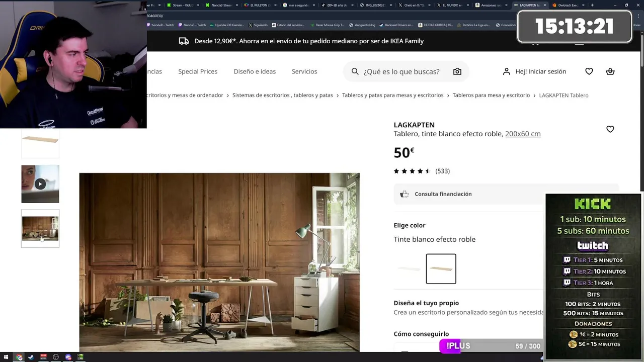Switch to the EL RULETON browser tab
This screenshot has width=644, height=362.
[x=260, y=5]
